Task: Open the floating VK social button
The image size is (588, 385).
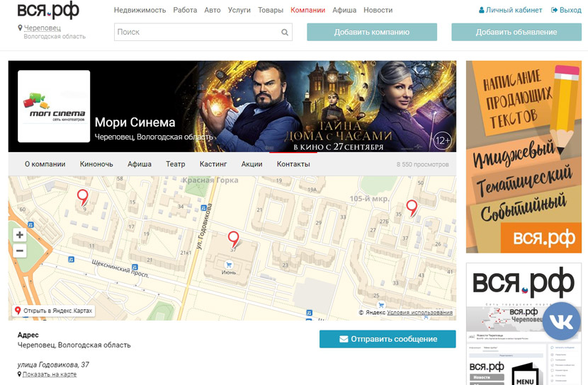Action: click(561, 321)
